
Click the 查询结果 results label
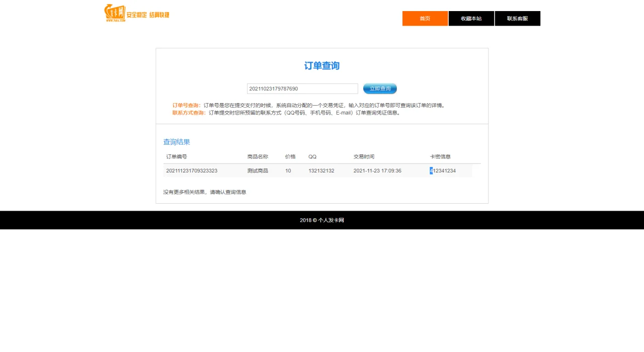[176, 142]
